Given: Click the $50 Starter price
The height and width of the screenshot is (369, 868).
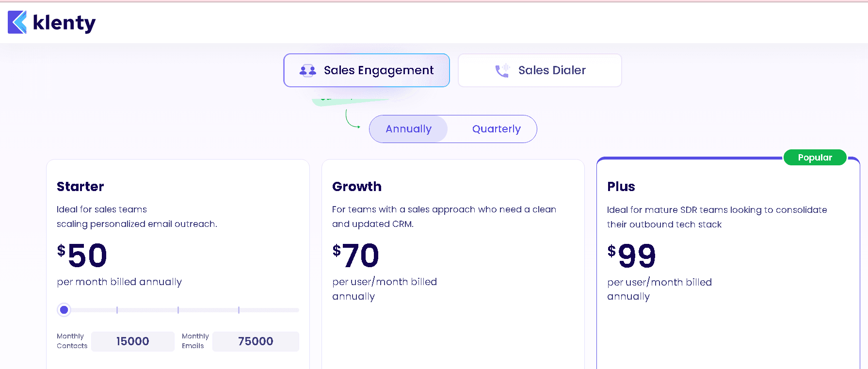Looking at the screenshot, I should click(82, 256).
